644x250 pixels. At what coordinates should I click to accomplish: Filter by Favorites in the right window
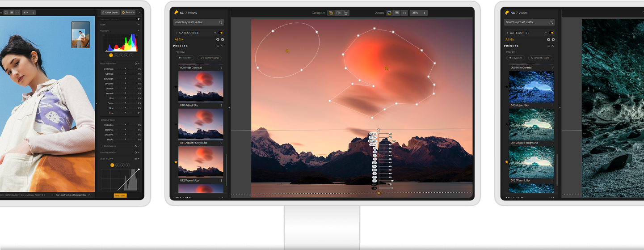[x=516, y=58]
